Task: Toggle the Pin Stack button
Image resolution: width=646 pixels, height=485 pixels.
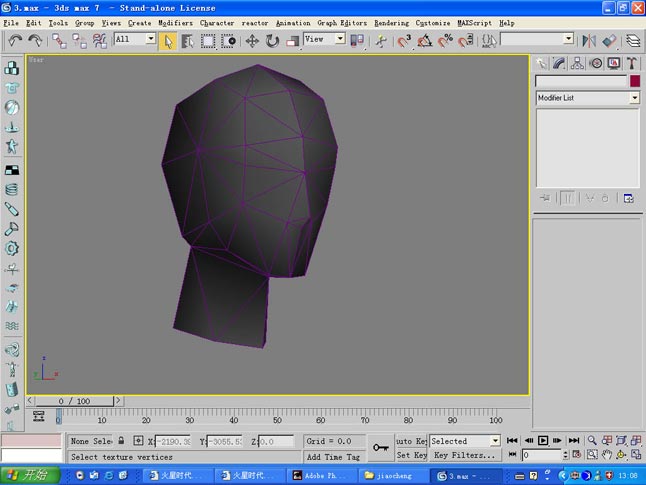Action: point(545,199)
